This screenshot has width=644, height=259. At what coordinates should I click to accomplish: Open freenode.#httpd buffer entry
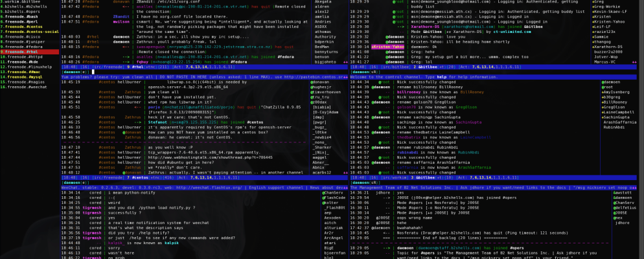coord(23,56)
